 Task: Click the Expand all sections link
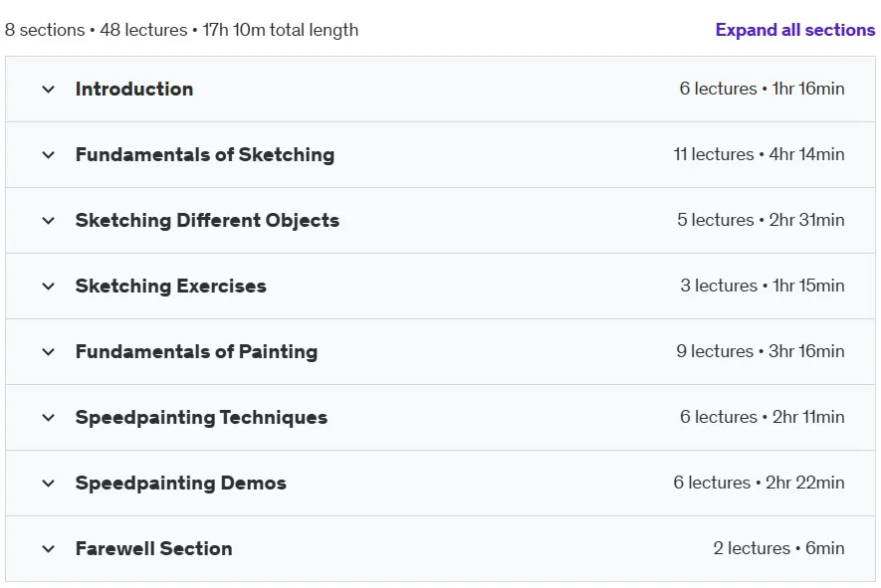click(795, 30)
